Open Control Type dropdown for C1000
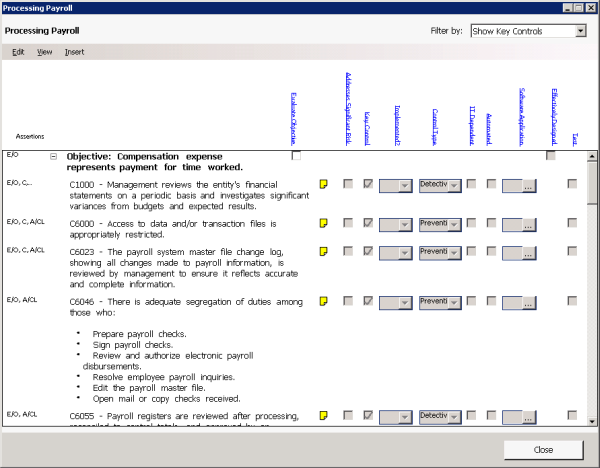 click(x=454, y=185)
